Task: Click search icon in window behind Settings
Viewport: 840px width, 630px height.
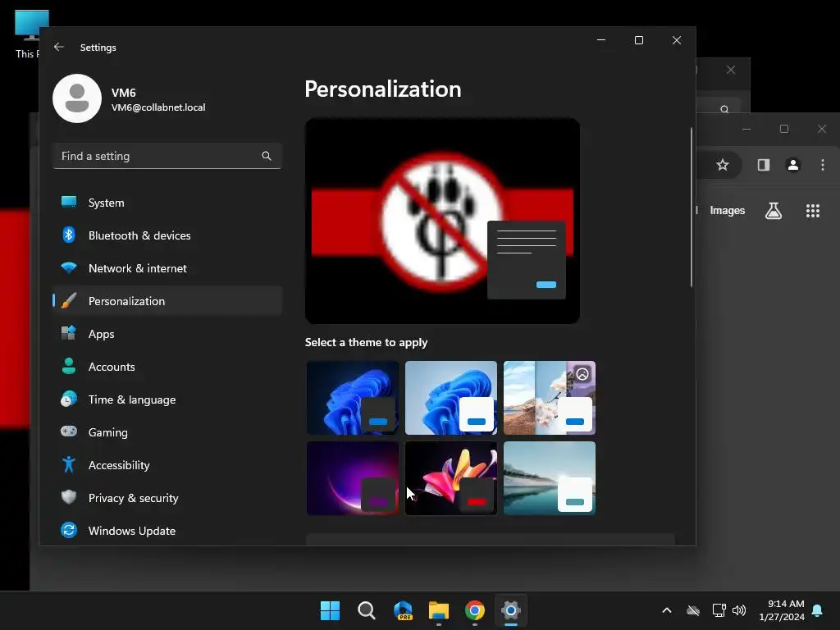Action: (x=724, y=109)
